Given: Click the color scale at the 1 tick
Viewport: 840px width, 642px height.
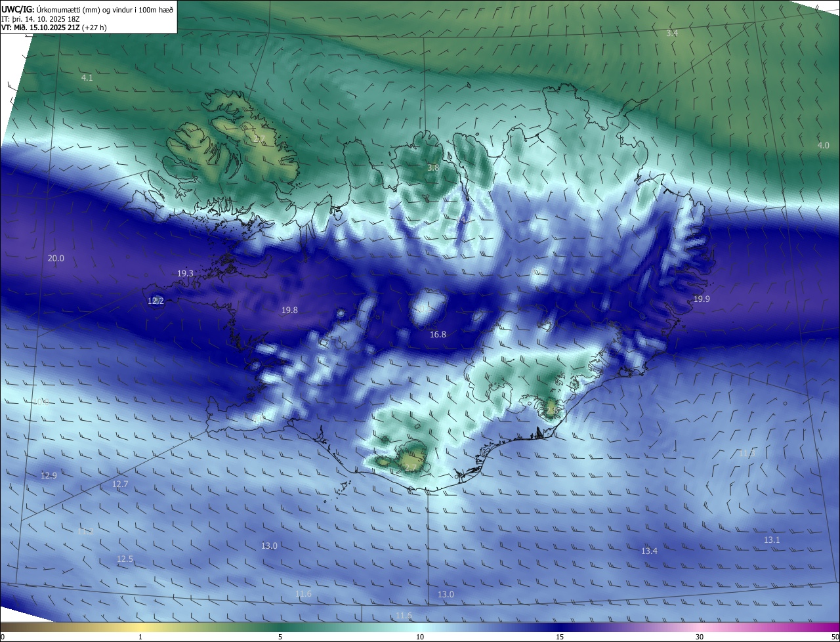Looking at the screenshot, I should 140,637.
